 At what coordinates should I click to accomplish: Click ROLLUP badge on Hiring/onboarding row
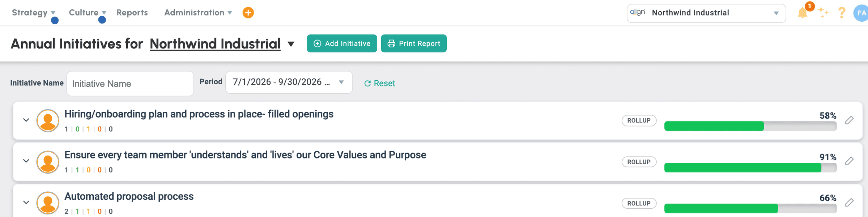pos(639,120)
